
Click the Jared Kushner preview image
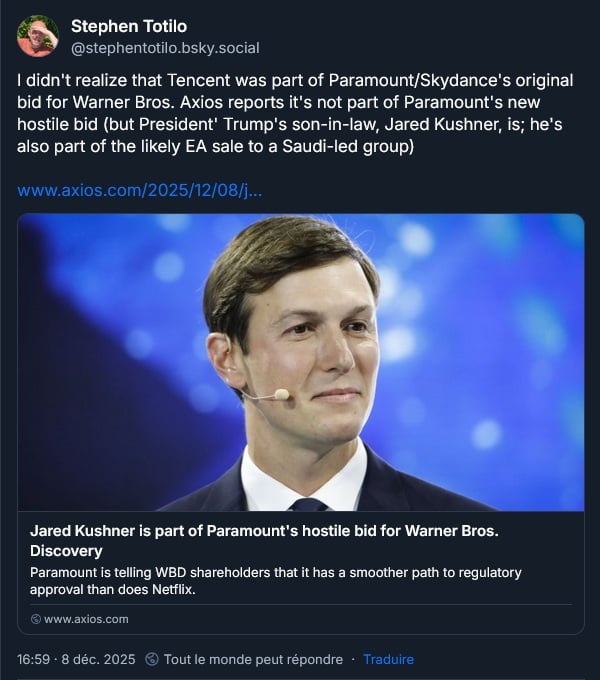[300, 362]
